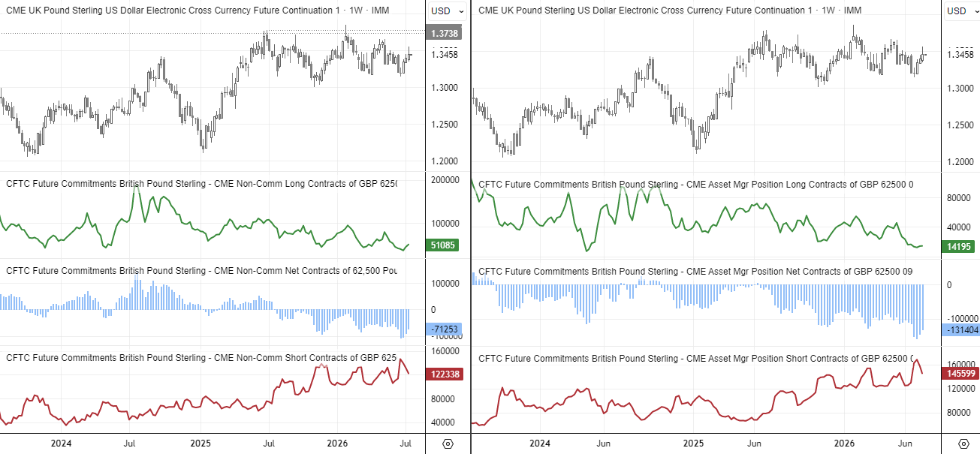Click the gray 1.3738 price label

pos(445,34)
